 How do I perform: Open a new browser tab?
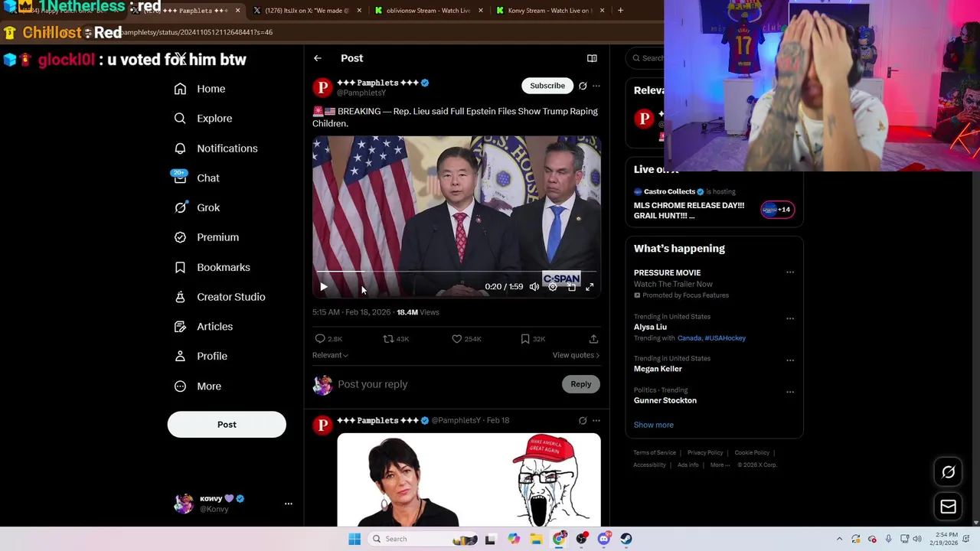(620, 11)
